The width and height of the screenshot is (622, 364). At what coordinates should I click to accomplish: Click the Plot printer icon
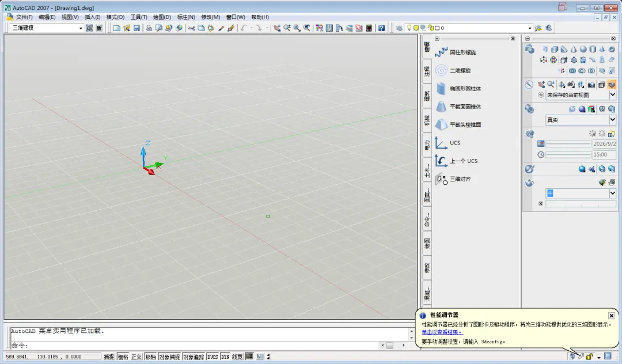149,28
